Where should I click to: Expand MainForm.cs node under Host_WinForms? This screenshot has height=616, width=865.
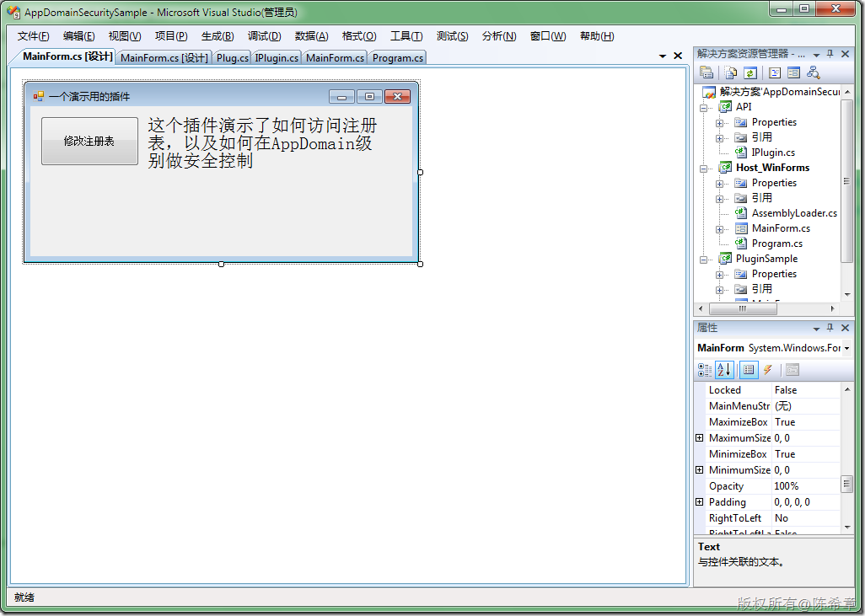(x=719, y=229)
